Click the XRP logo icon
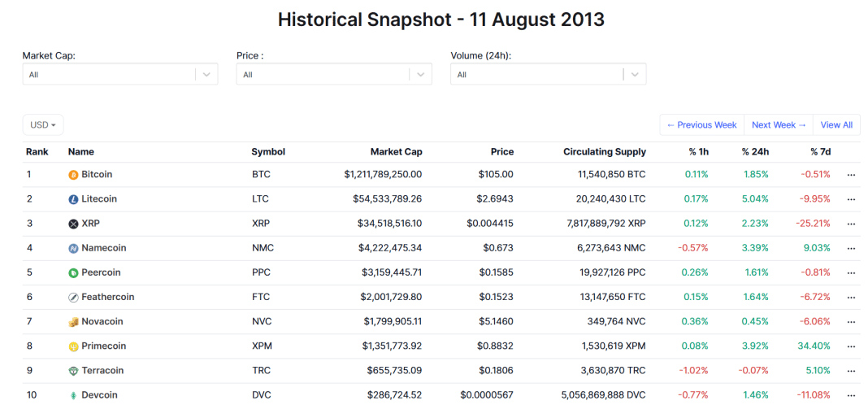This screenshot has height=405, width=868. click(x=73, y=224)
